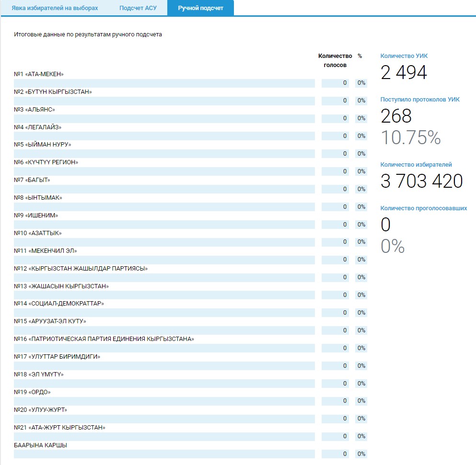
Task: Click the «Количество проголосовавших» heading
Action: (424, 208)
